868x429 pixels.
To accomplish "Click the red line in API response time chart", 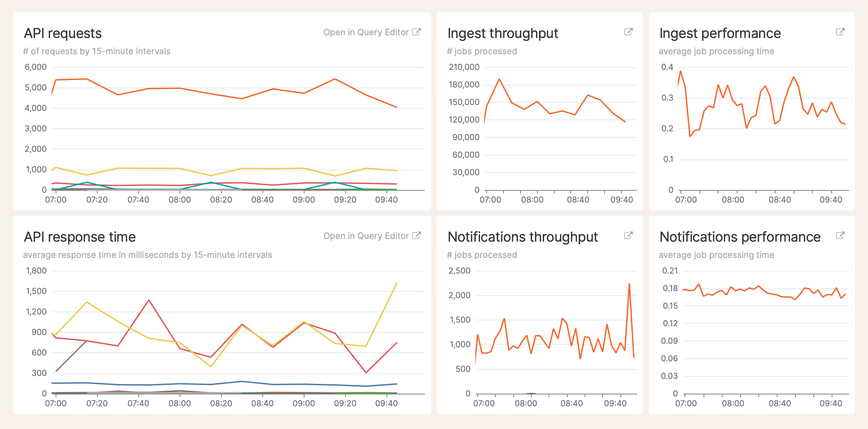I will 147,301.
